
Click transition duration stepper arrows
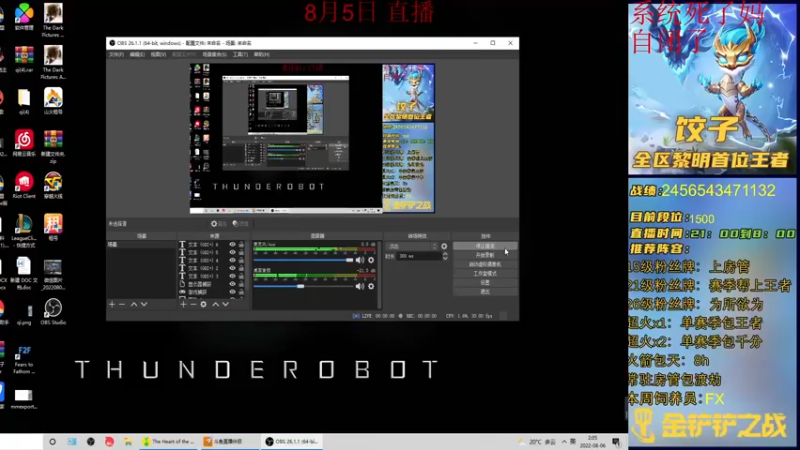[445, 256]
